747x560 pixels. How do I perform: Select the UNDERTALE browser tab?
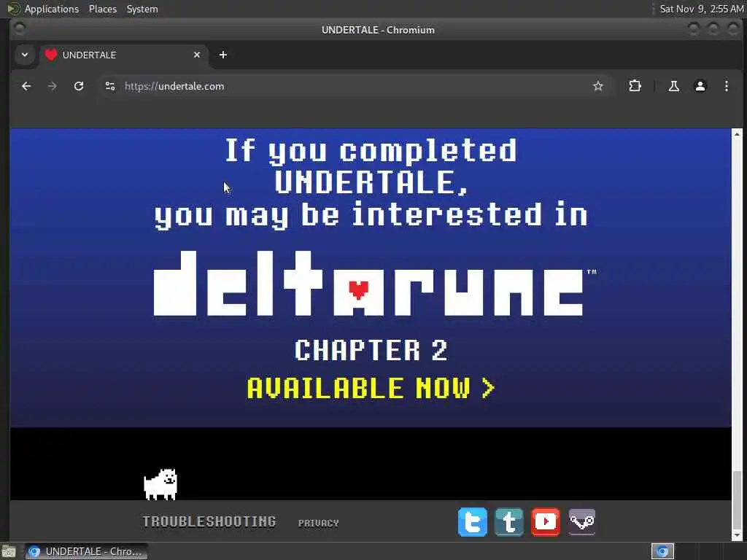[x=124, y=55]
